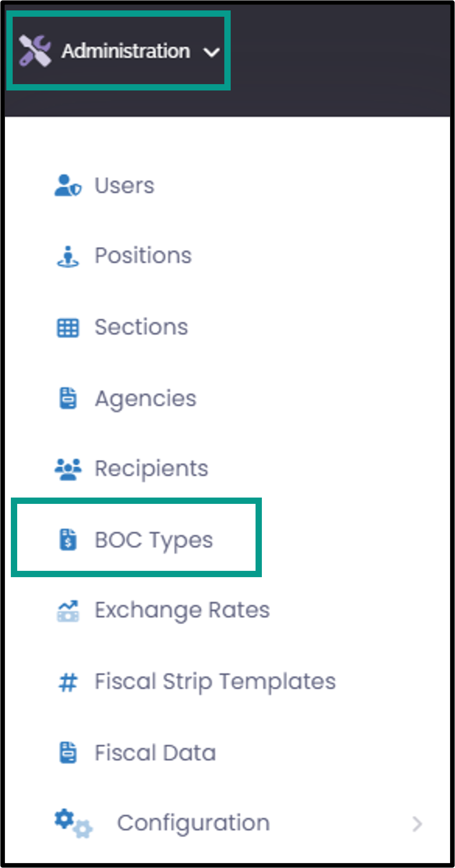Click the Recipients group icon
Image resolution: width=455 pixels, height=868 pixels.
pos(68,470)
